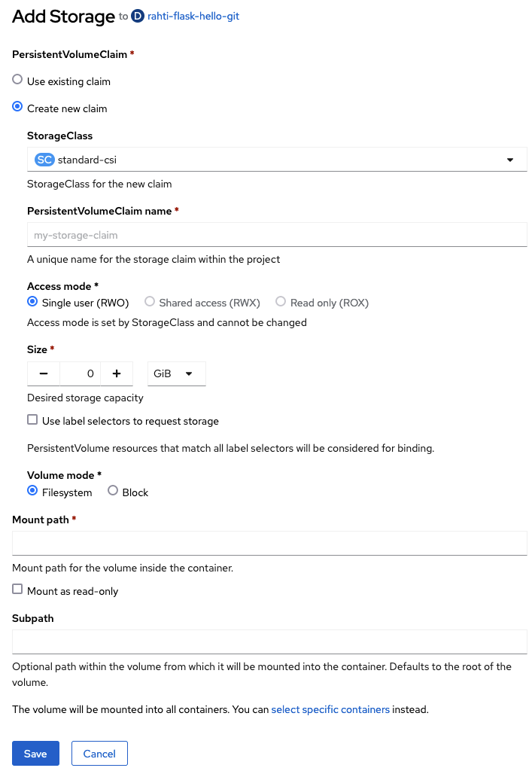
Task: Click the SC StorageClass badge icon
Action: coord(44,160)
